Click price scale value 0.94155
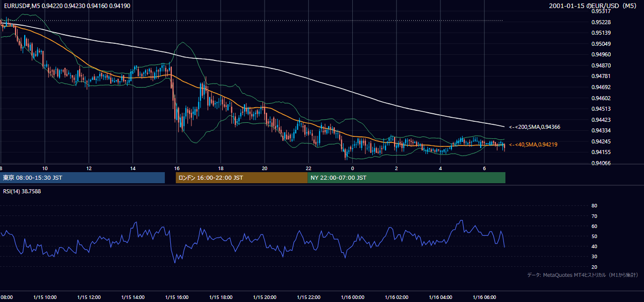The image size is (644, 302). coord(601,152)
